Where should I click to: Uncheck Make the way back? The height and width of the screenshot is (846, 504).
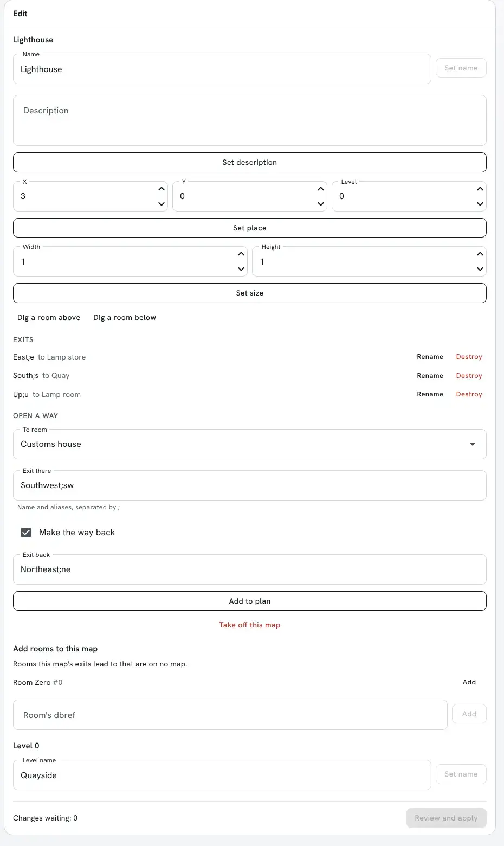click(26, 533)
